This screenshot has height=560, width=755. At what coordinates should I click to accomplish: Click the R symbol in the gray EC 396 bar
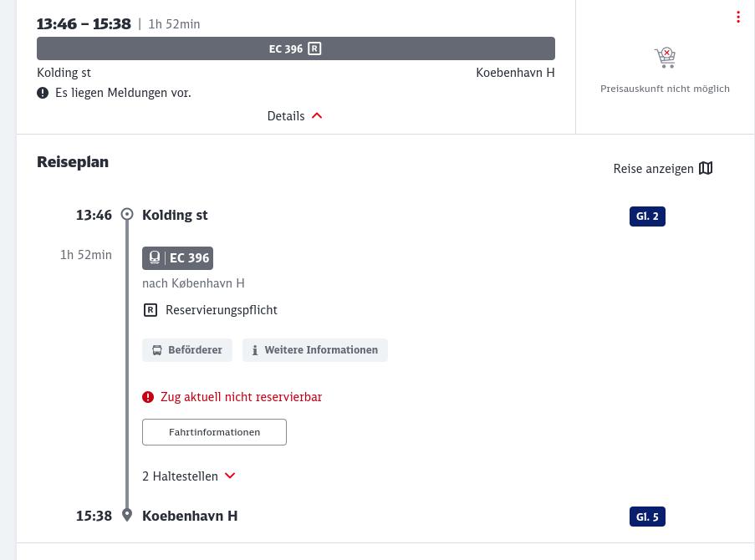pyautogui.click(x=314, y=48)
